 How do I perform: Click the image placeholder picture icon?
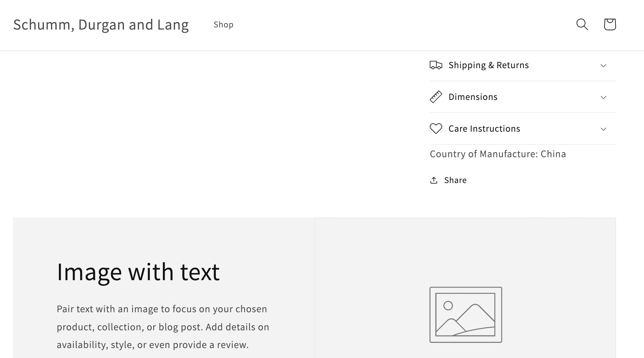pyautogui.click(x=466, y=315)
